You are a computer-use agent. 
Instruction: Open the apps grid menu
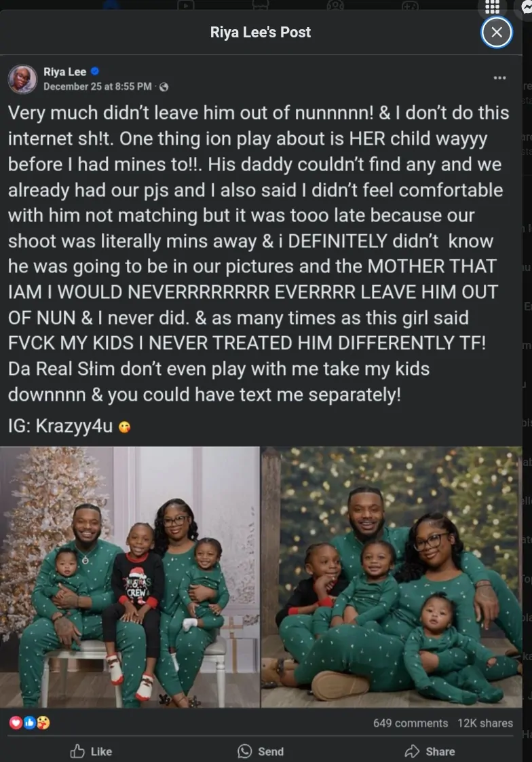pos(492,6)
